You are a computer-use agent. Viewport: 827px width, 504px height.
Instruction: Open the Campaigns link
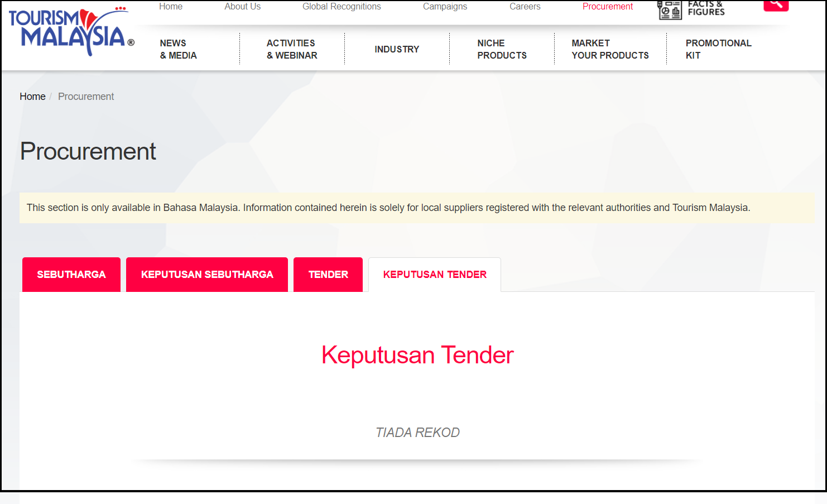click(445, 7)
